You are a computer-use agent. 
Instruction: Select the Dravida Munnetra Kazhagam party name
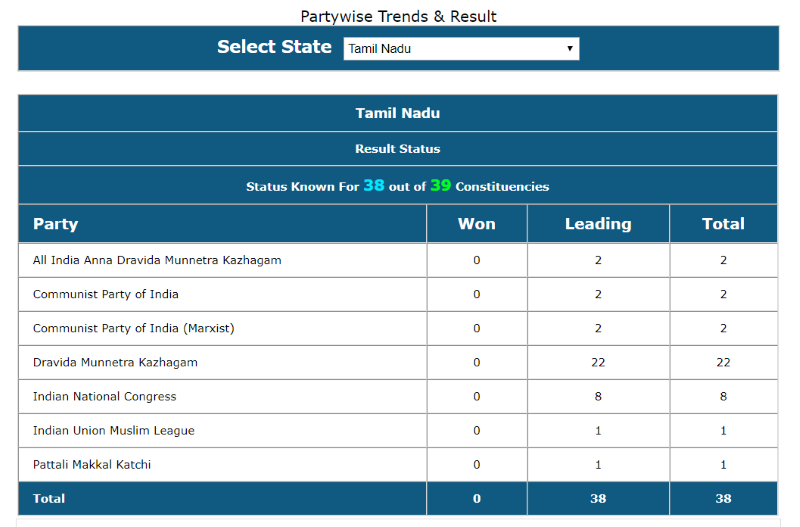115,362
